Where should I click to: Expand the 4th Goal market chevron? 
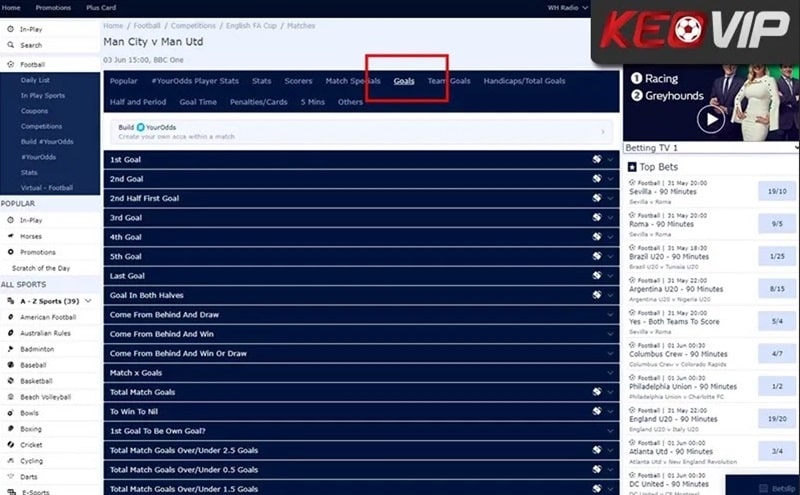[x=610, y=237]
